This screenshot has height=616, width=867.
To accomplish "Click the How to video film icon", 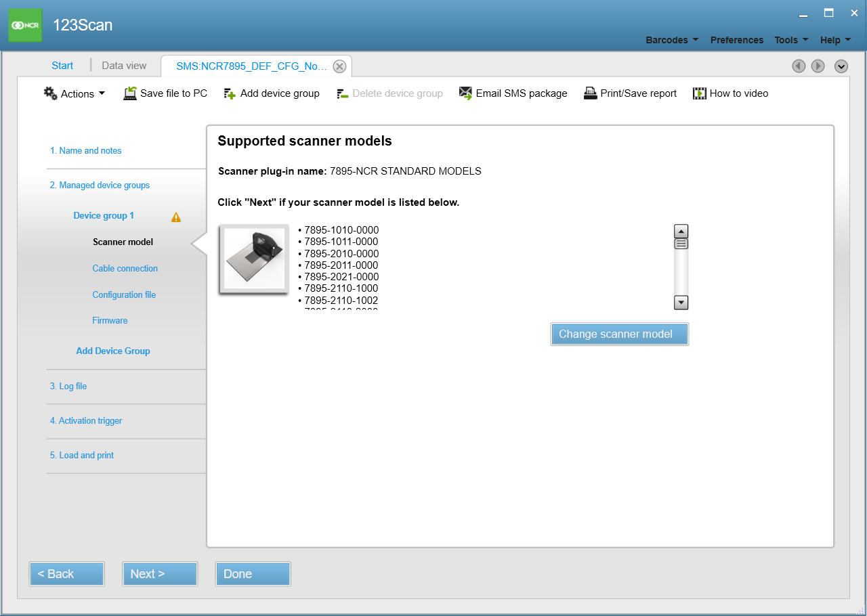I will (699, 93).
